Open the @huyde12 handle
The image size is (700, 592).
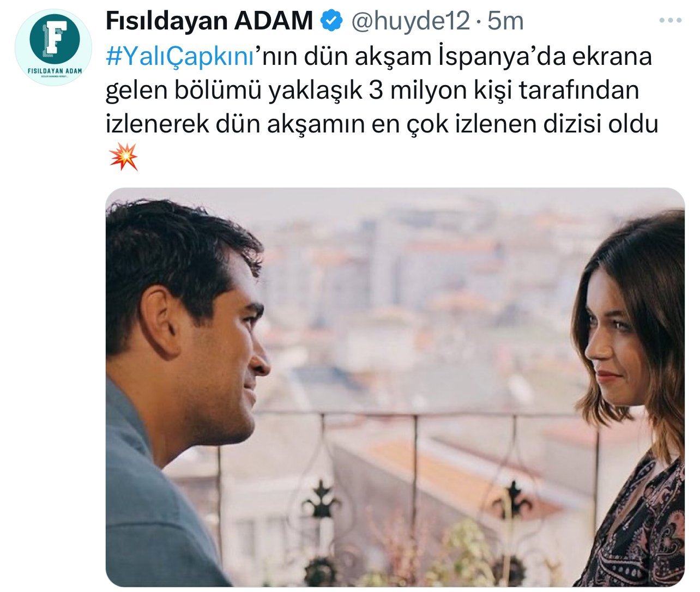click(x=410, y=21)
